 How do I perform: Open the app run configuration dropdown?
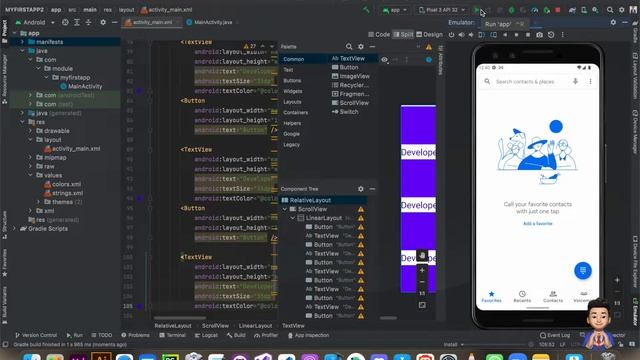(x=395, y=10)
